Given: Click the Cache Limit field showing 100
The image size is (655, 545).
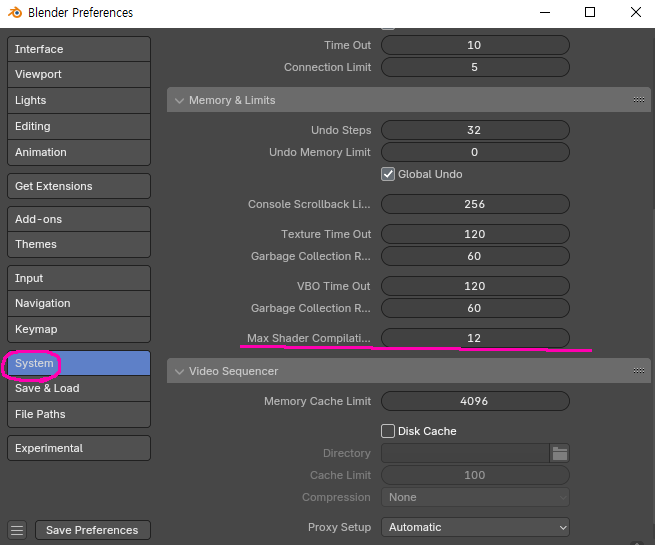Looking at the screenshot, I should pos(475,475).
